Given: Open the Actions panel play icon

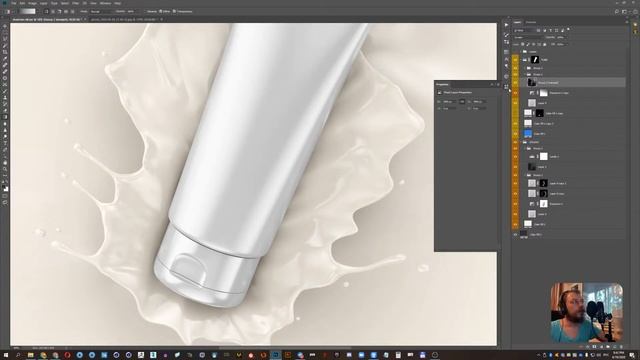Looking at the screenshot, I should coord(506,25).
